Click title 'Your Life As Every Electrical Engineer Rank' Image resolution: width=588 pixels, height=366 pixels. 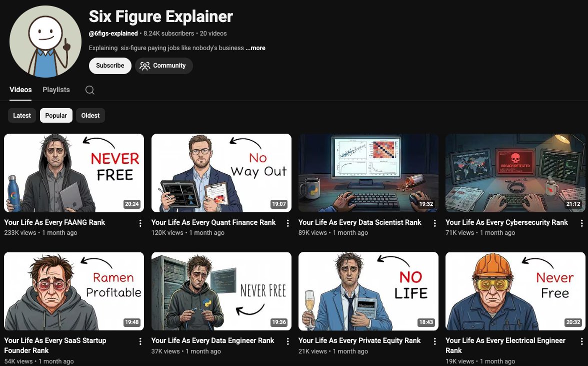coord(505,345)
